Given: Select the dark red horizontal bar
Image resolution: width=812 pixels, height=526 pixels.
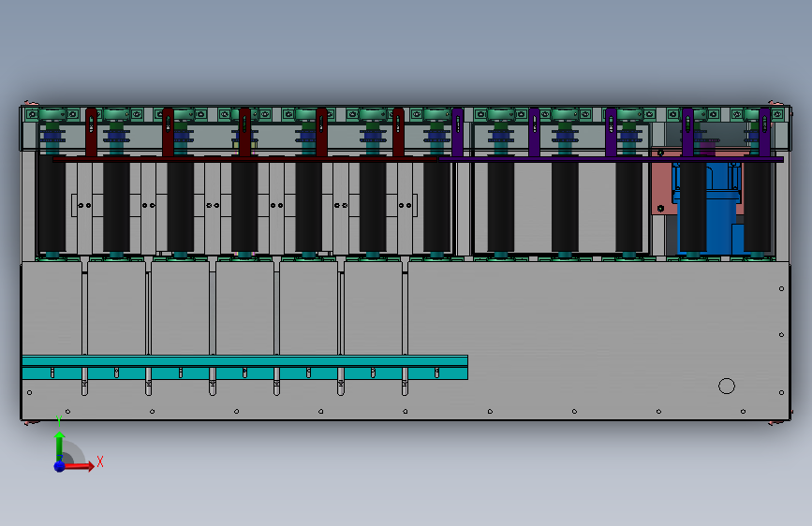Looking at the screenshot, I should coord(245,159).
